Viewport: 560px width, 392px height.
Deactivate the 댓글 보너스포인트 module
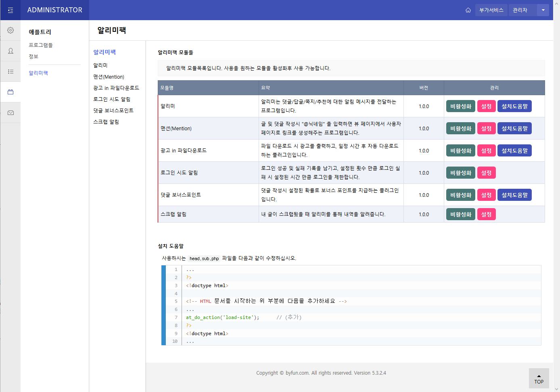461,195
